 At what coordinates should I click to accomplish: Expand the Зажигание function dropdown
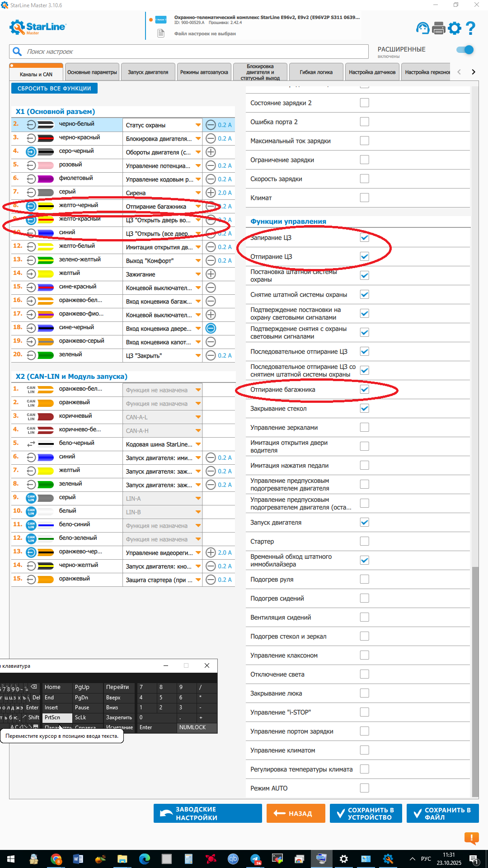pos(198,274)
